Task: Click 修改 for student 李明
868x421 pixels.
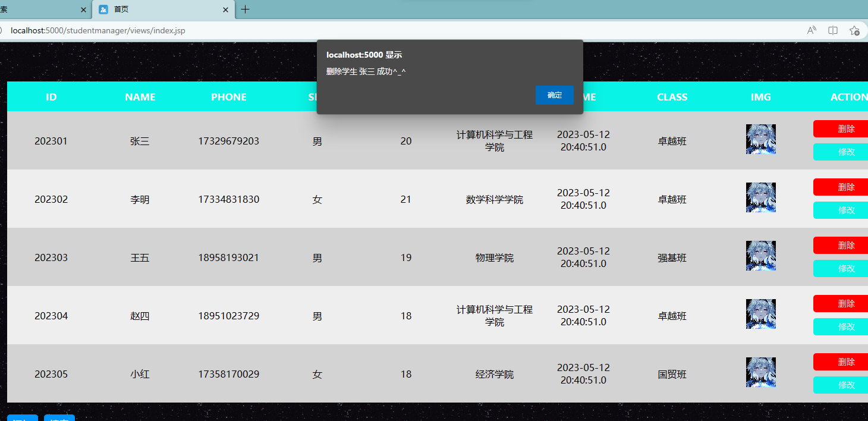Action: 841,211
